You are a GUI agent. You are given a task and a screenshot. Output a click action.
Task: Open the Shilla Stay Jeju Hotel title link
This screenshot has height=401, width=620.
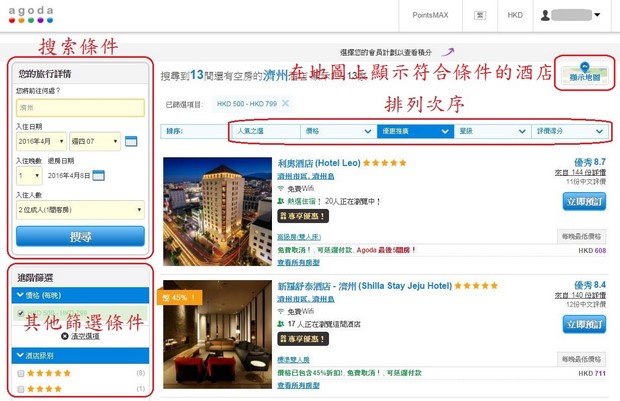365,286
